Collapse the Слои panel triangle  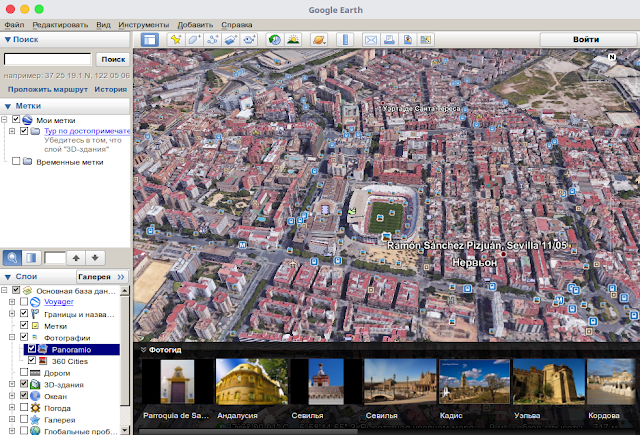click(7, 277)
